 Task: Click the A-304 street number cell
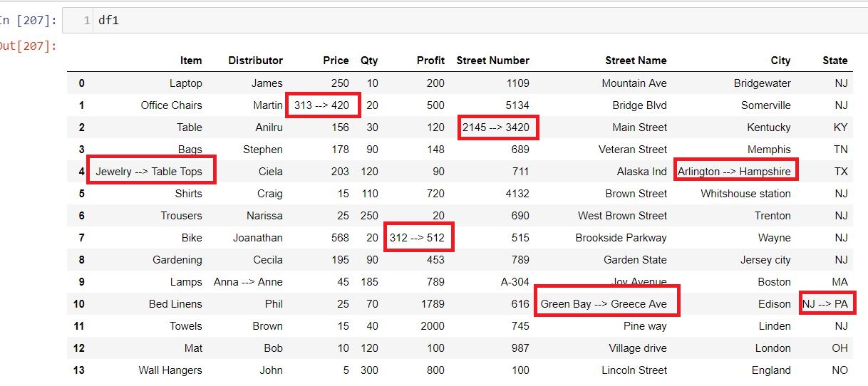pyautogui.click(x=515, y=282)
